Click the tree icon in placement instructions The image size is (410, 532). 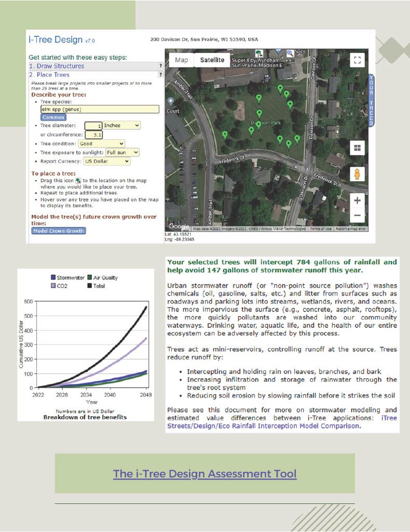(78, 180)
